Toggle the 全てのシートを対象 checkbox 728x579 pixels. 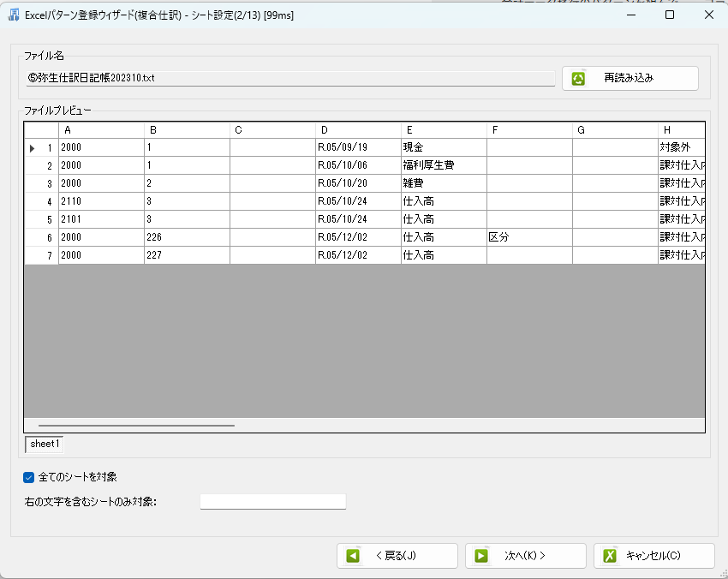pos(29,477)
